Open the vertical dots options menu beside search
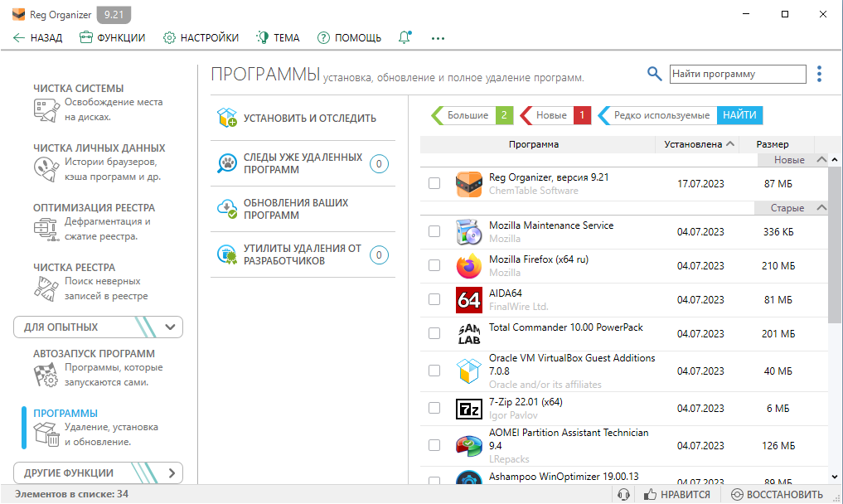843x504 pixels. pyautogui.click(x=819, y=74)
